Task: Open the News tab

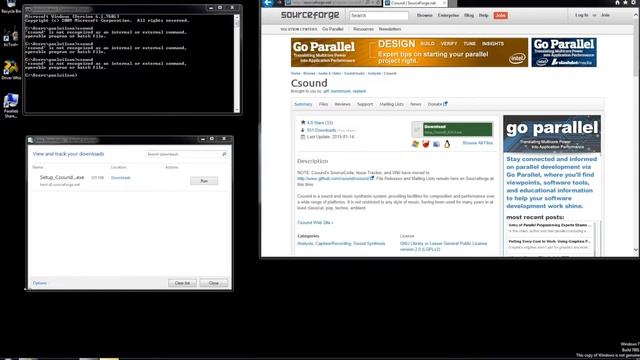Action: [x=416, y=104]
